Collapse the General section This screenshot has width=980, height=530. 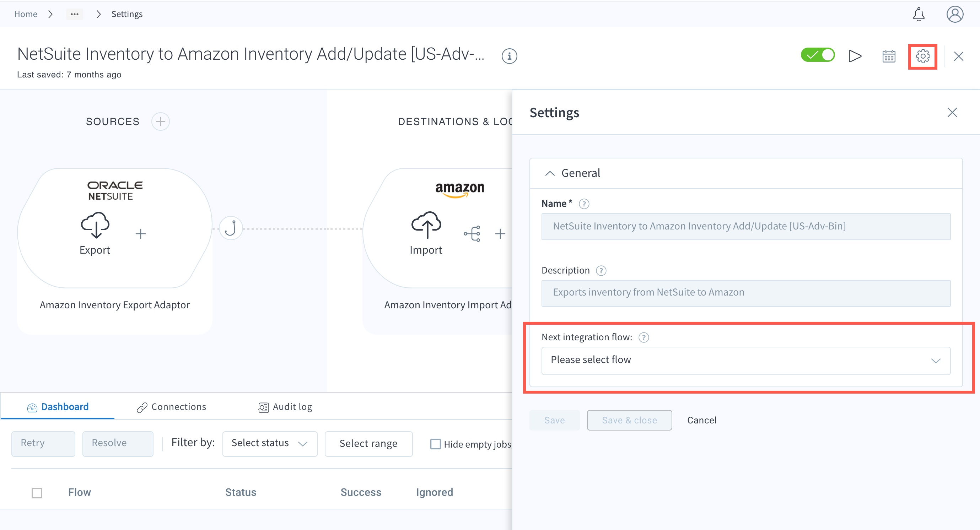point(549,173)
